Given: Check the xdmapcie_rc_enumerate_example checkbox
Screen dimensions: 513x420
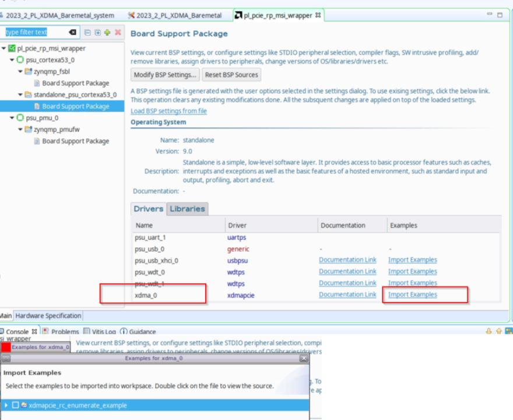Looking at the screenshot, I should coord(15,405).
